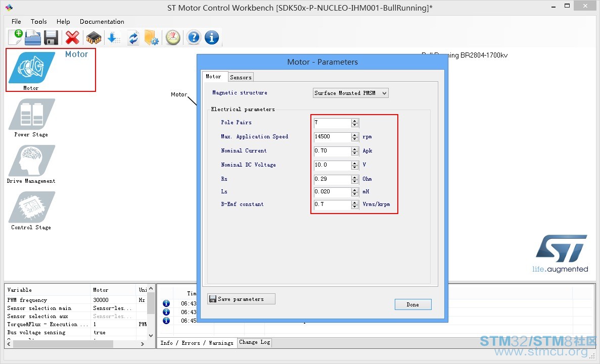Increase Max. Application Speed spinner
Image resolution: width=600 pixels, height=364 pixels.
tap(355, 135)
